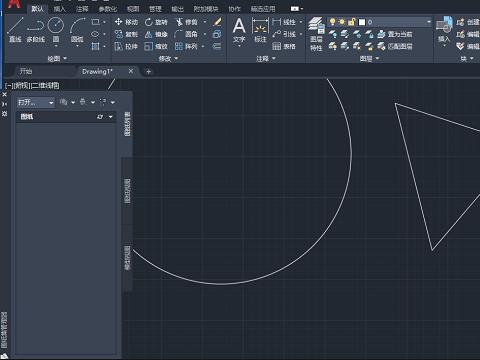The height and width of the screenshot is (360, 480).
Task: Activate the Rotate (旋转) tool
Action: [156, 22]
